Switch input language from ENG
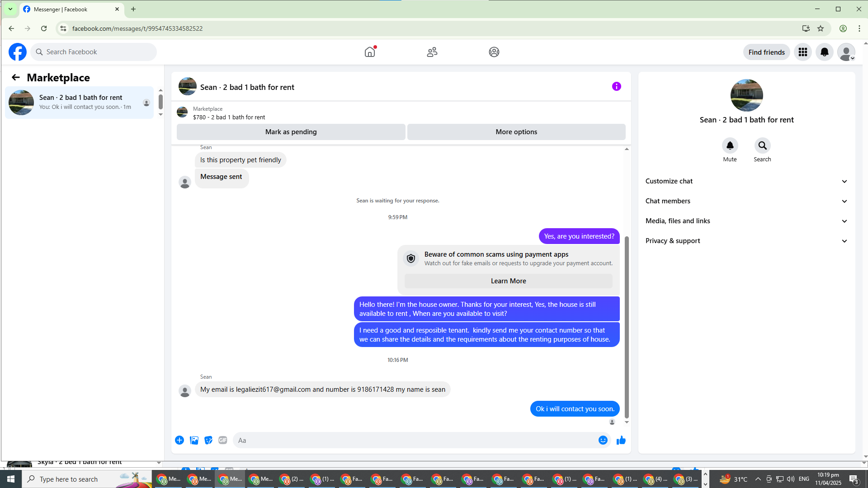This screenshot has width=868, height=488. pyautogui.click(x=804, y=479)
